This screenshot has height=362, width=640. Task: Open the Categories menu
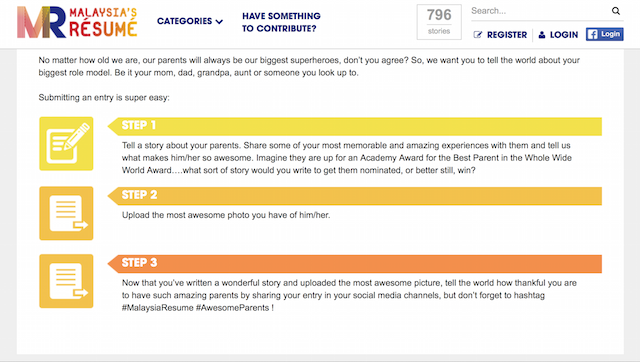190,21
